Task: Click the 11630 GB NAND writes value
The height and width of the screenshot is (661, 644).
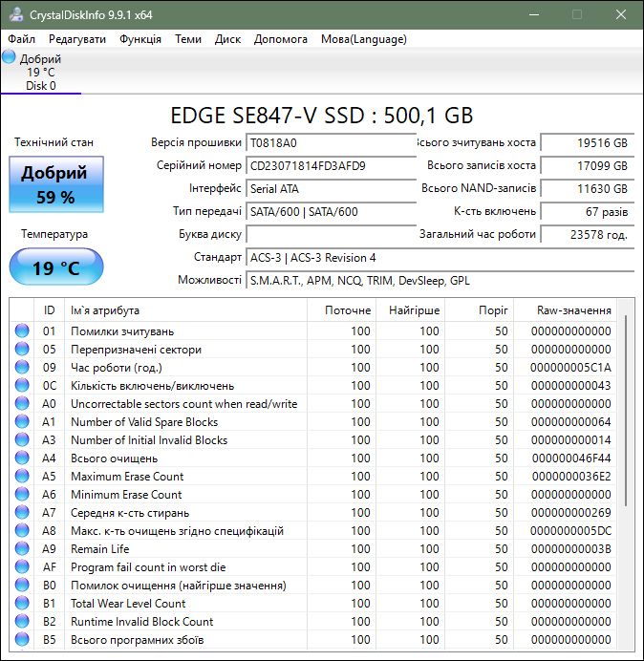Action: click(588, 188)
